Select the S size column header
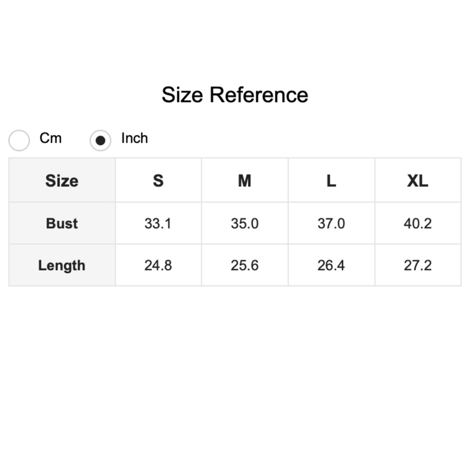 pos(158,181)
